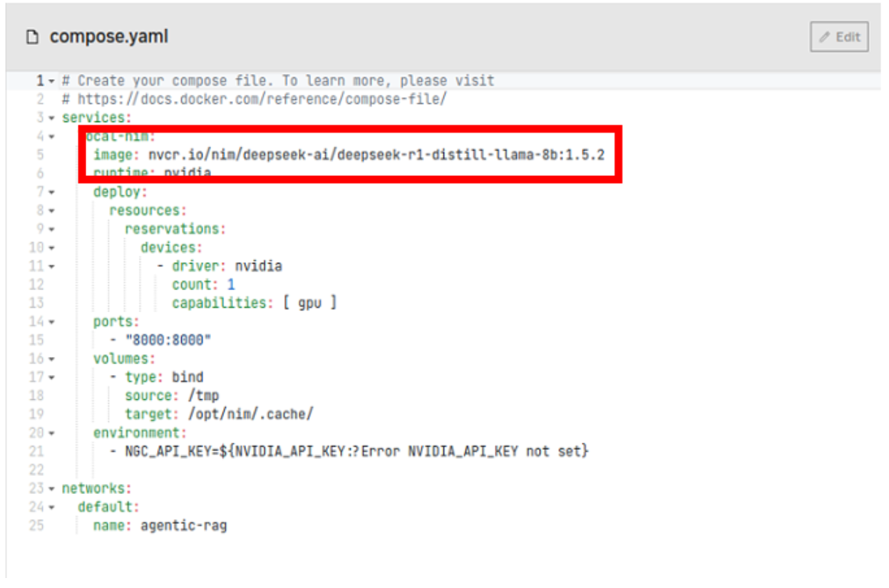This screenshot has height=588, width=889.
Task: Click line number 25 in the gutter
Action: [x=36, y=525]
